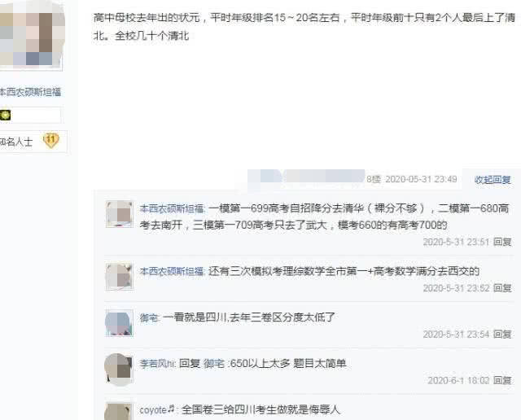Open 御宅 user avatar
The height and width of the screenshot is (420, 521).
tap(120, 323)
